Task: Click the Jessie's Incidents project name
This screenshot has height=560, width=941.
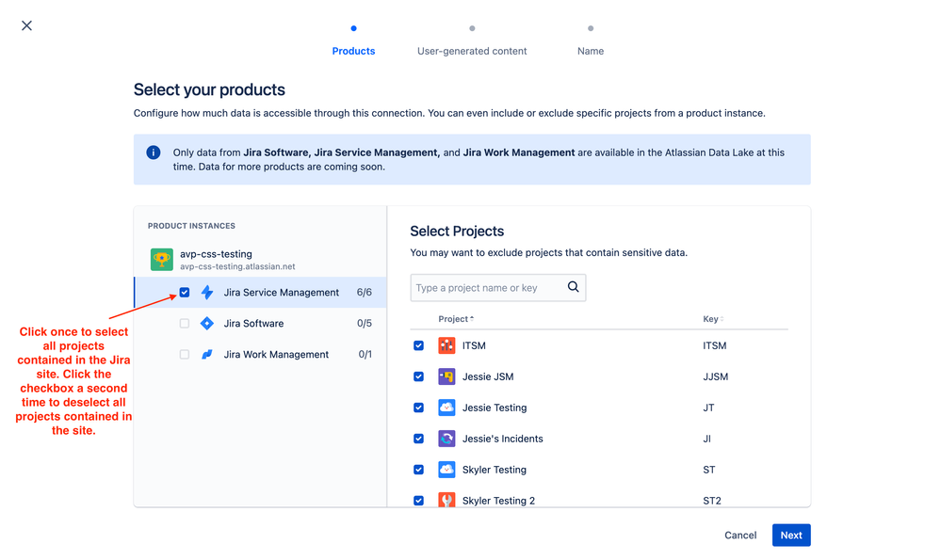Action: coord(502,439)
